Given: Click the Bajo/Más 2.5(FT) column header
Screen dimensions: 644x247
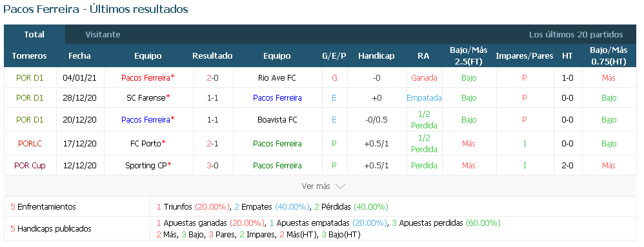Looking at the screenshot, I should coord(468,56).
